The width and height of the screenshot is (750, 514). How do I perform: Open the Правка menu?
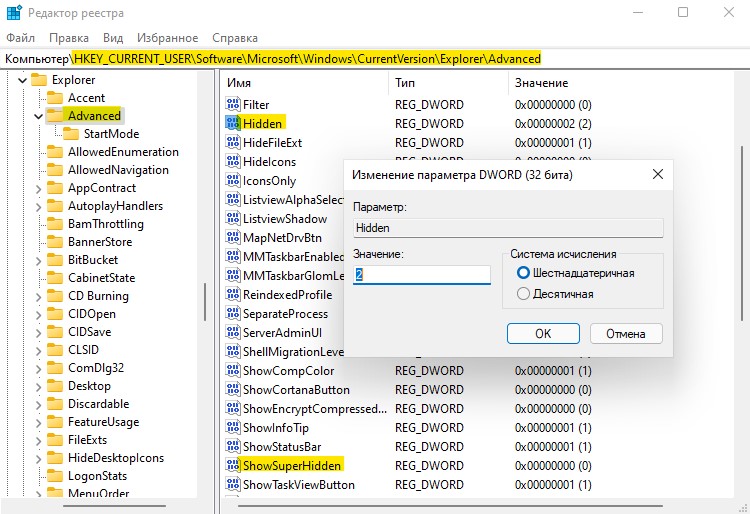(69, 38)
